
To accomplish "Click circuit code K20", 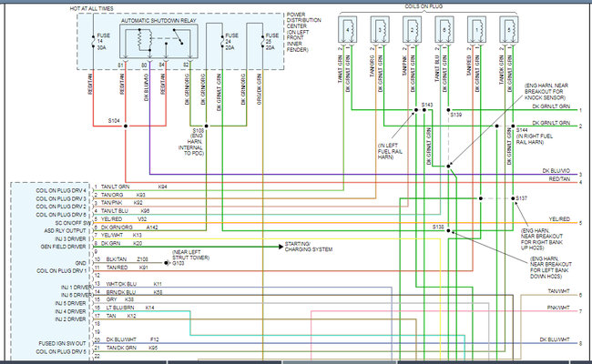I will coord(138,243).
